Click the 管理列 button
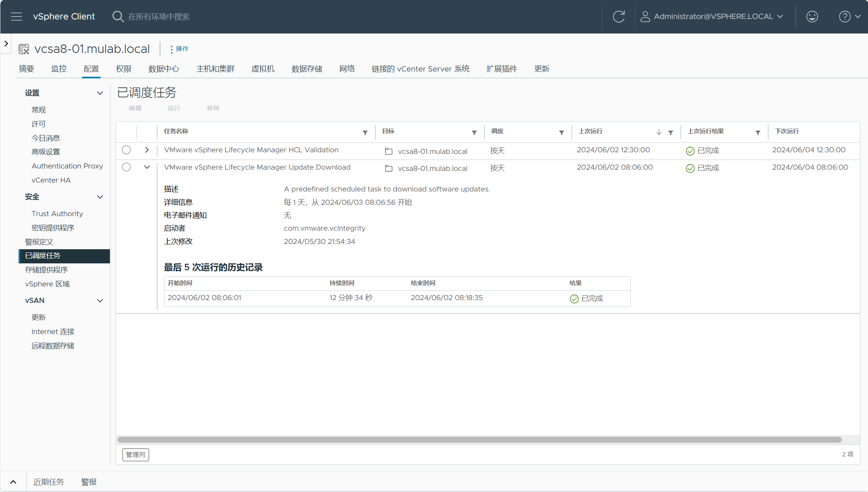The image size is (868, 492). point(136,455)
